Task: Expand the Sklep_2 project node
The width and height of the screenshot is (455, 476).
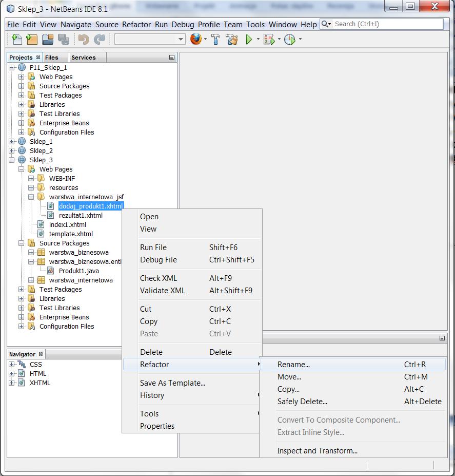Action: click(x=11, y=150)
